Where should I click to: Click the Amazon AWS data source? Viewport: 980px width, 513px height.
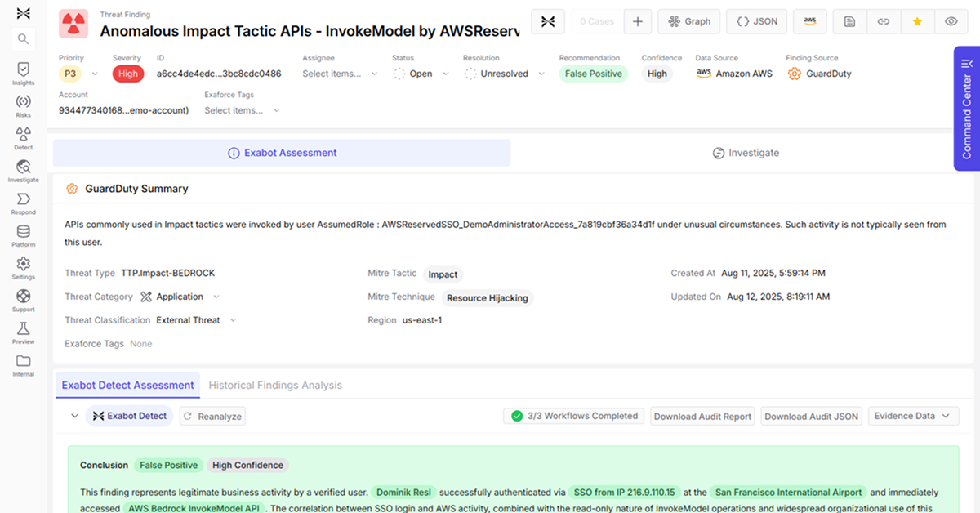(734, 74)
